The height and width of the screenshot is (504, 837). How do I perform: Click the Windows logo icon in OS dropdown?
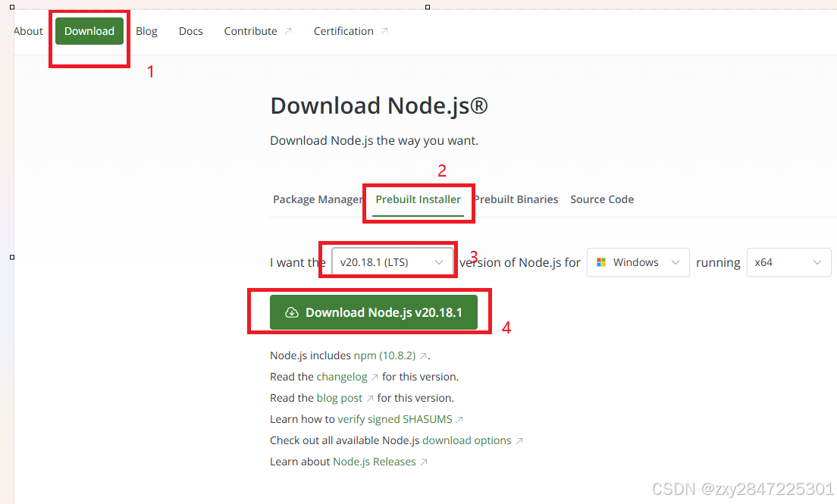coord(601,262)
